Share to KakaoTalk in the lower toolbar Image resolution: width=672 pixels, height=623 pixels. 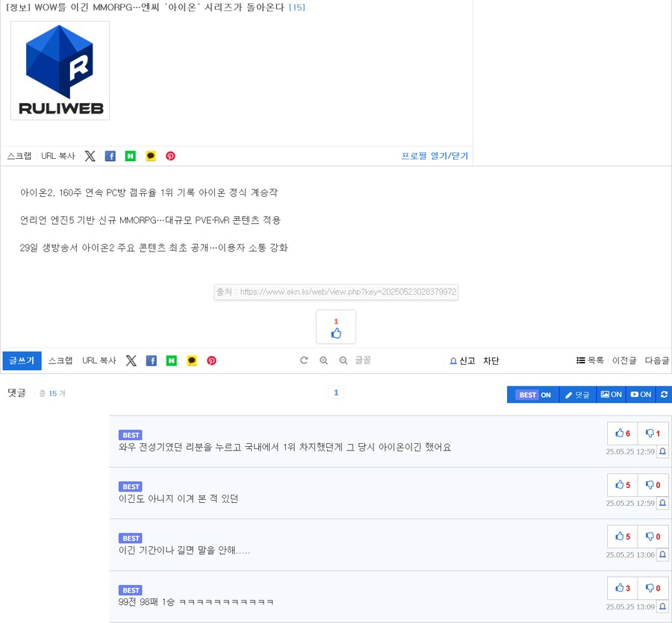click(x=192, y=360)
